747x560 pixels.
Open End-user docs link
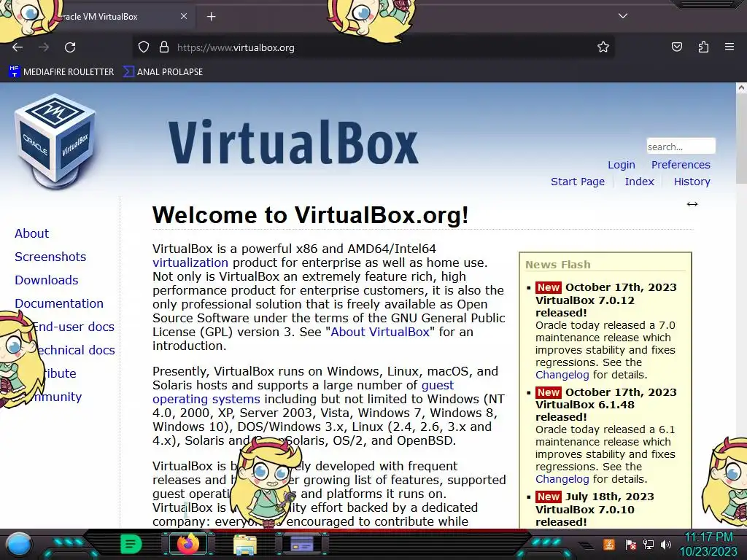pos(74,327)
